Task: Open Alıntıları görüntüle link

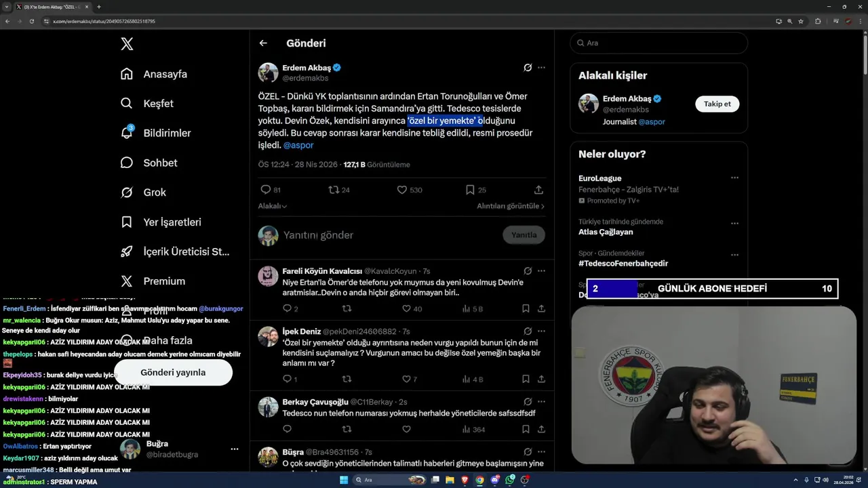Action: (511, 206)
